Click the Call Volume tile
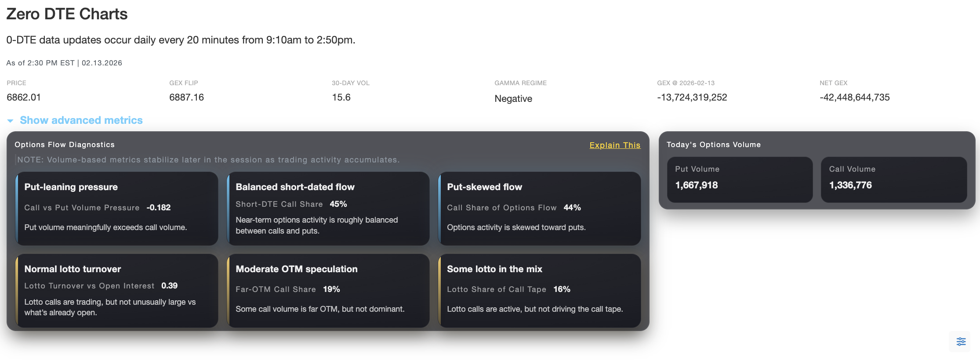 coord(893,180)
